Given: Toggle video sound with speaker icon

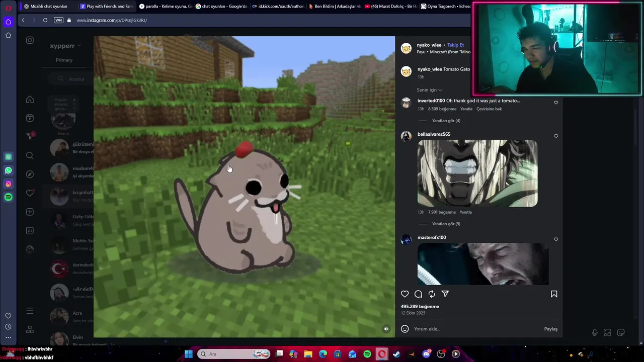Looking at the screenshot, I should (386, 329).
